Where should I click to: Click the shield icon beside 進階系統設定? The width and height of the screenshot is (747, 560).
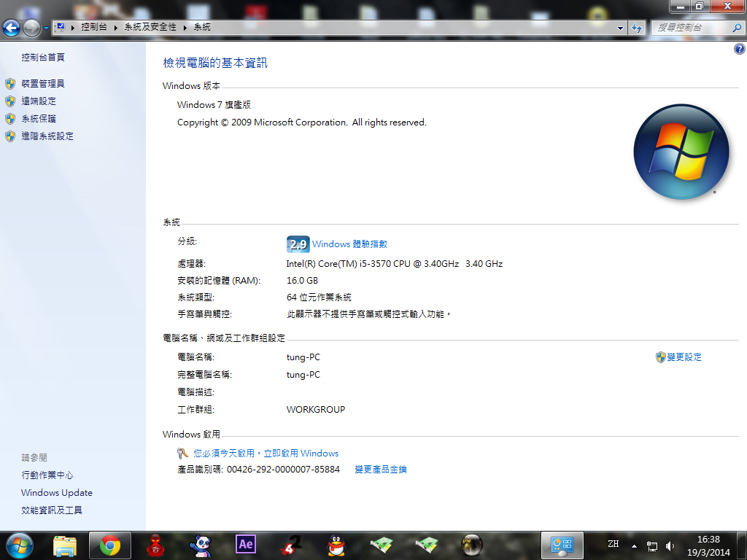10,136
